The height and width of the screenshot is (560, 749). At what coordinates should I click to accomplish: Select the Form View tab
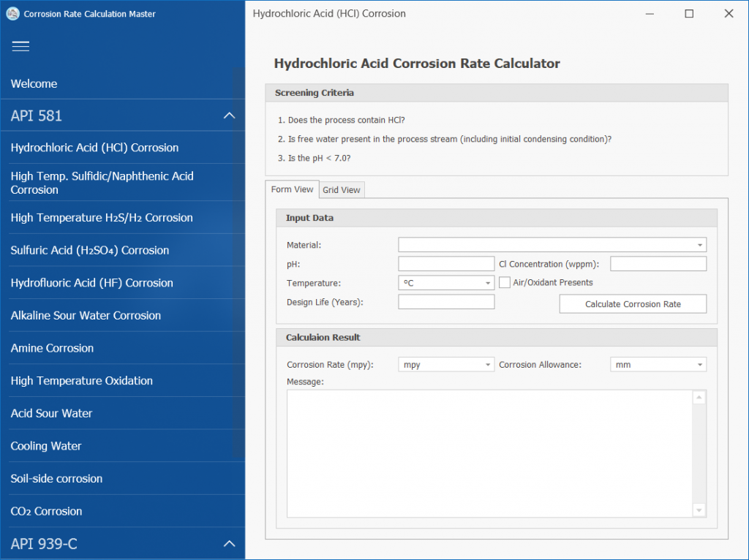292,189
